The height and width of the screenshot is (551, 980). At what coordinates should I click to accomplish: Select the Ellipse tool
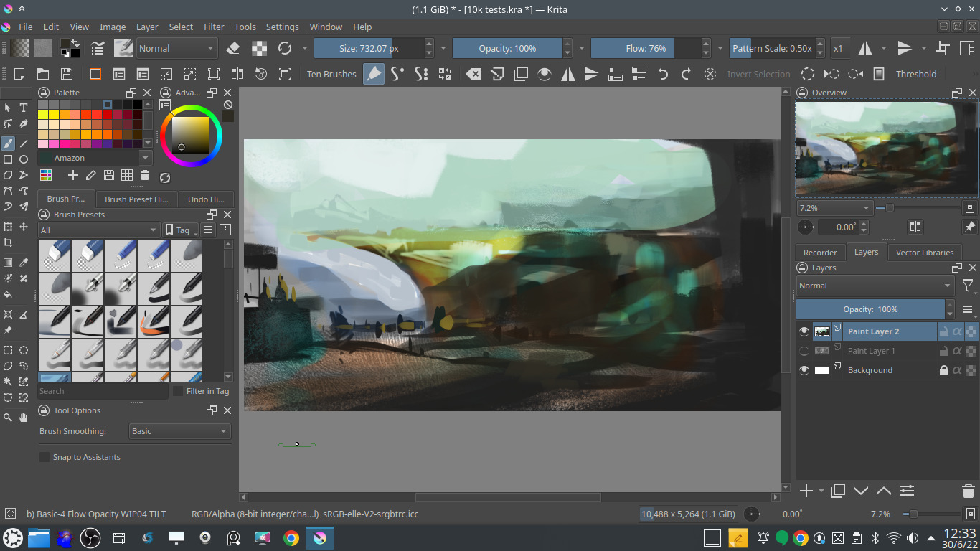(x=24, y=159)
